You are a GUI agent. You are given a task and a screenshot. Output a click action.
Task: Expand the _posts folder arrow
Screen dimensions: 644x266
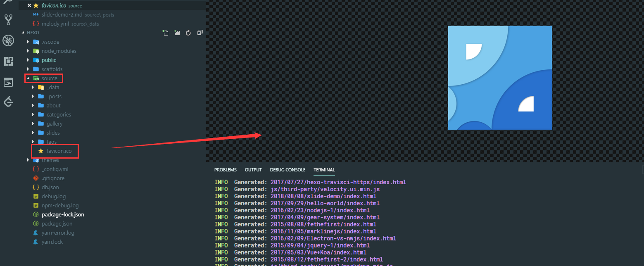(x=33, y=96)
